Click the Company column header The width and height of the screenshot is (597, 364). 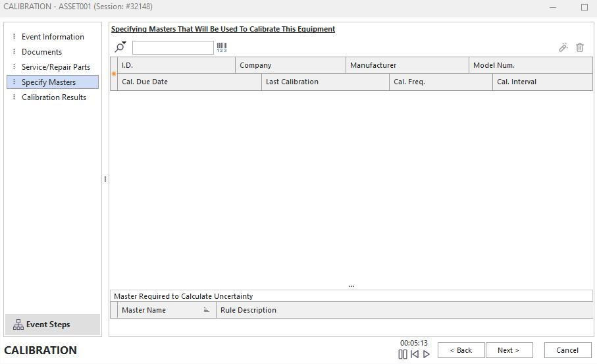tap(290, 65)
